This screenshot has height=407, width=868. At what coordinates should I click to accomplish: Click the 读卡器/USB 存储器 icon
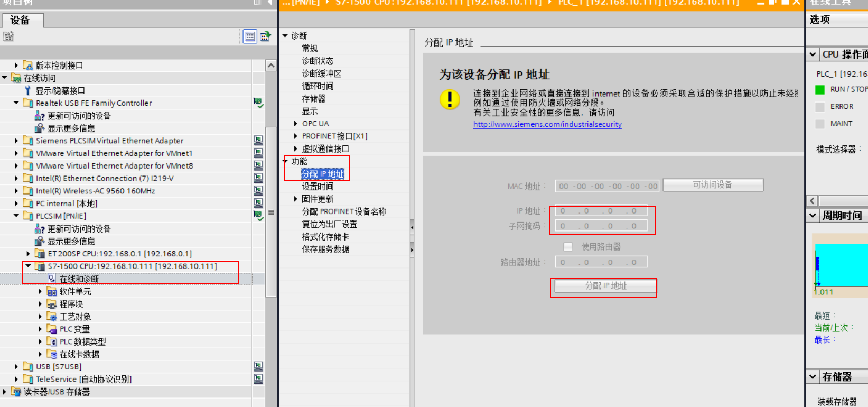tap(16, 392)
